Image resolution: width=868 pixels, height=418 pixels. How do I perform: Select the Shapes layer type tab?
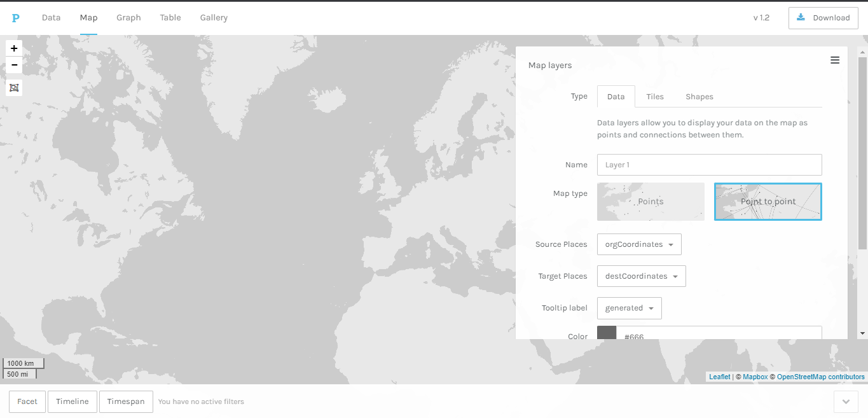pyautogui.click(x=699, y=97)
